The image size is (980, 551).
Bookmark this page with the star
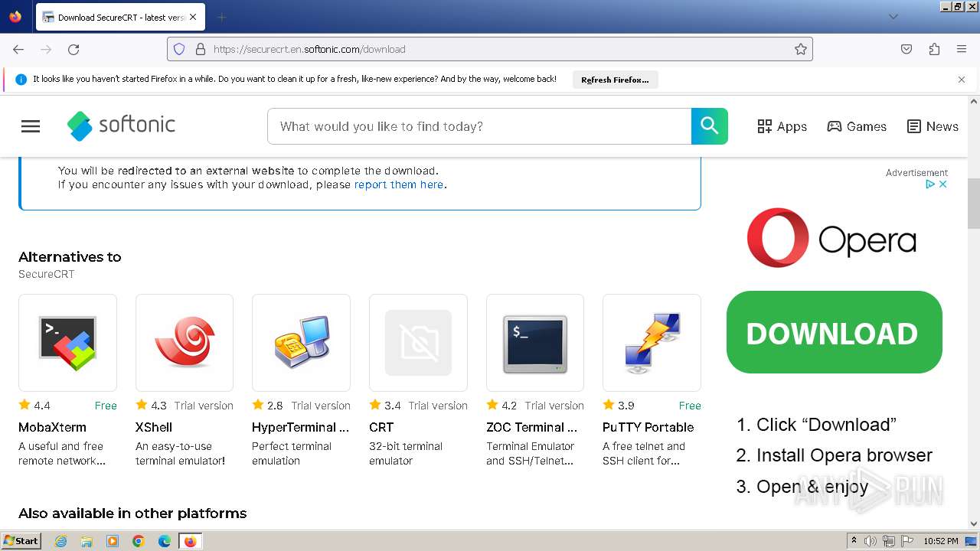[801, 49]
